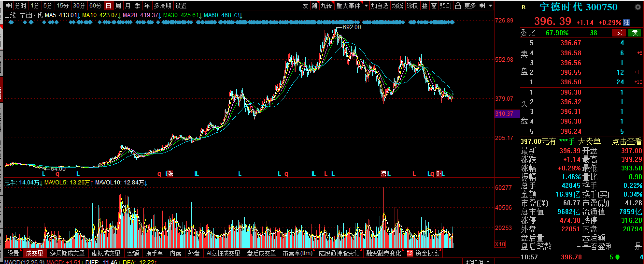Expand the 重大事件 dropdown arrow
The height and width of the screenshot is (264, 644).
[x=366, y=6]
